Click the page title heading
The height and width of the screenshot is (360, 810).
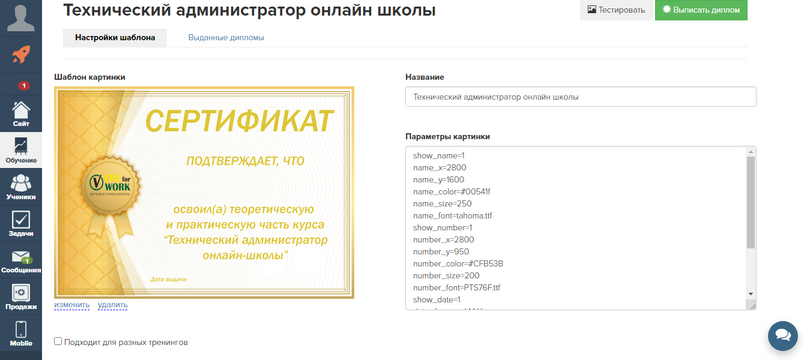coord(249,10)
